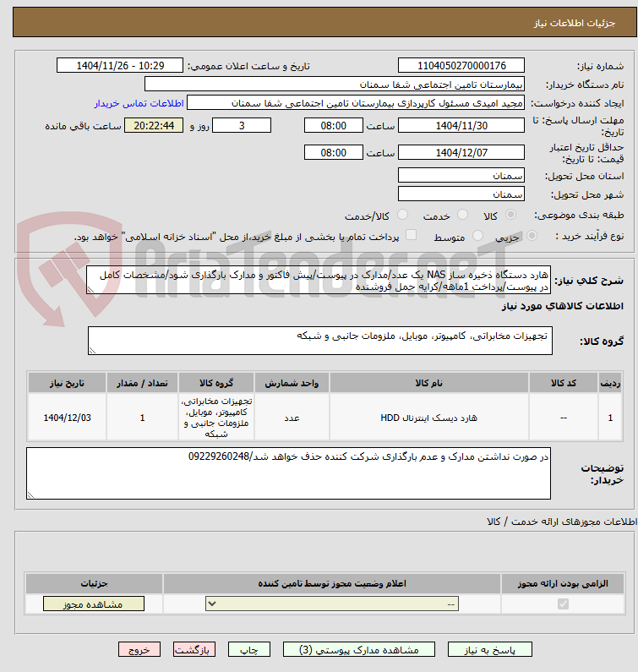Click the response deadline hour field 08:00

pyautogui.click(x=333, y=126)
